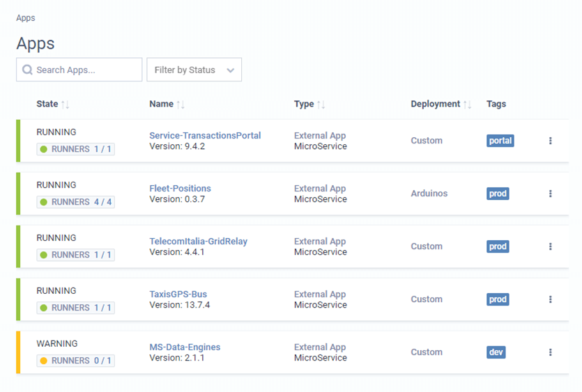Click the Apps breadcrumb link
Viewport: 582px width, 392px height.
click(x=26, y=18)
